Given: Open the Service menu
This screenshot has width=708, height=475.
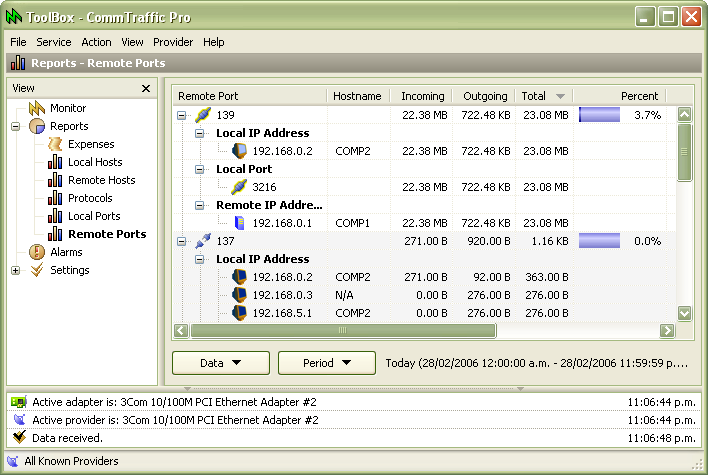Looking at the screenshot, I should click(x=54, y=42).
